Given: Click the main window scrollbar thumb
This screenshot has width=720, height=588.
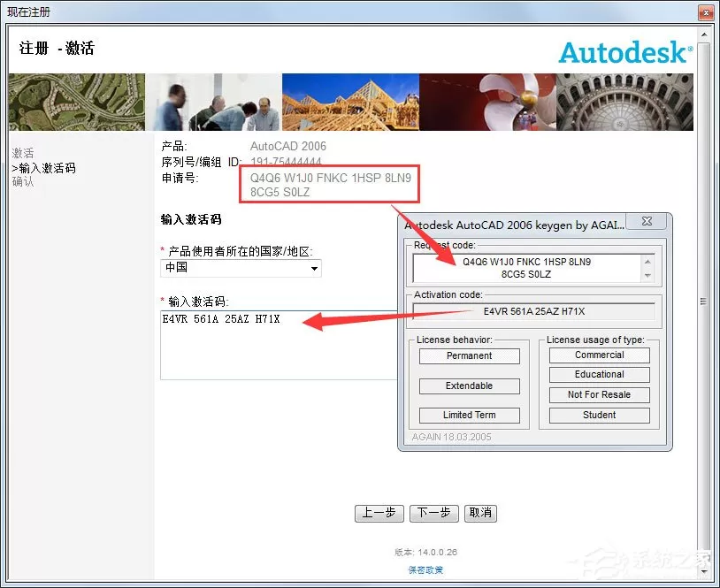Looking at the screenshot, I should coord(703,302).
